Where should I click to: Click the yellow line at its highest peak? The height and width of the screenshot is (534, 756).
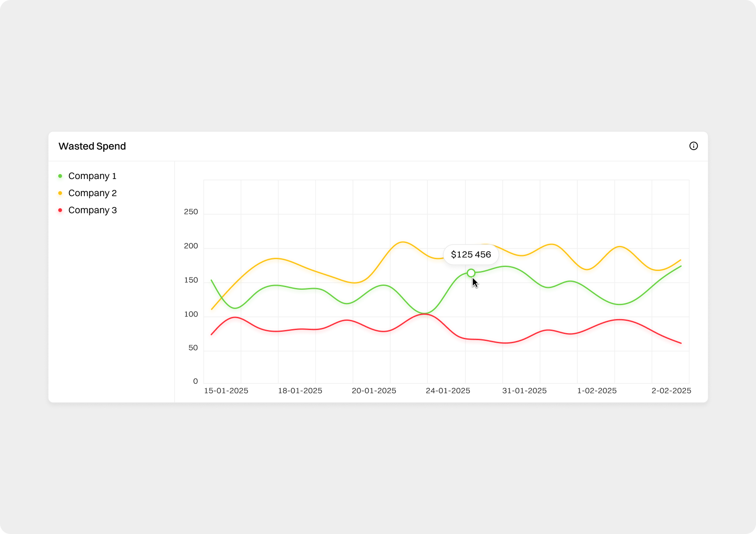tap(402, 242)
